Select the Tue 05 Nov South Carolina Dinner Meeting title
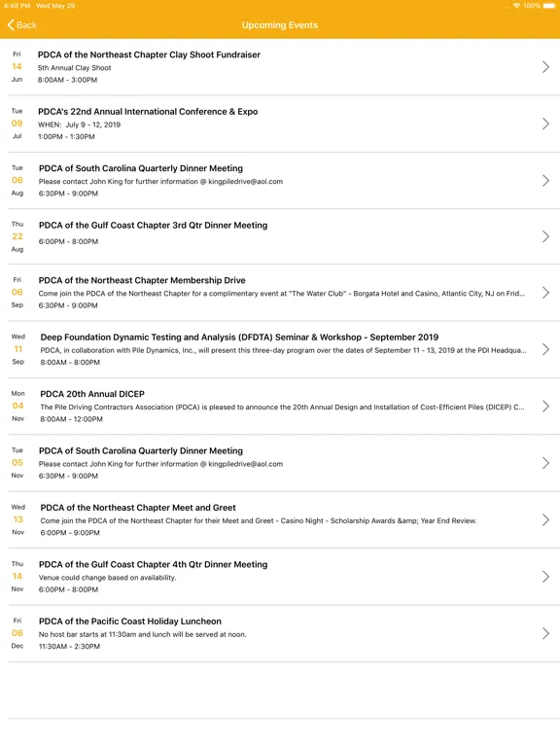560x747 pixels. pos(141,450)
